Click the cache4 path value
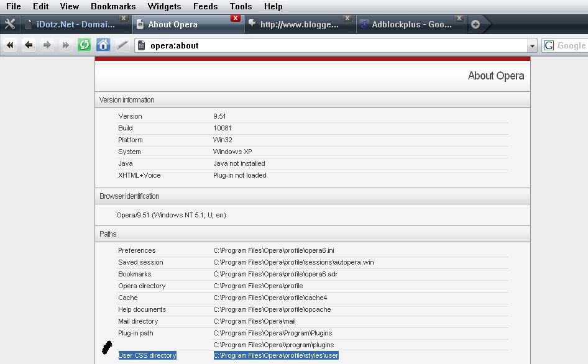 (270, 298)
